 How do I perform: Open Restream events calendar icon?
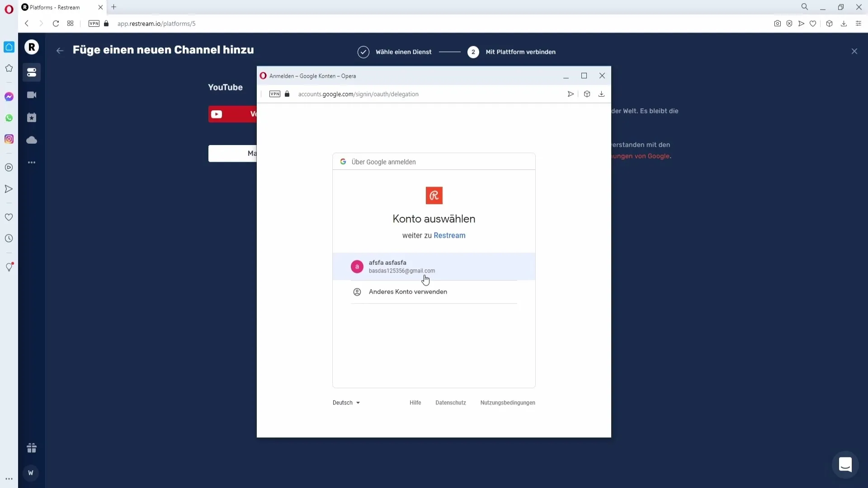32,117
